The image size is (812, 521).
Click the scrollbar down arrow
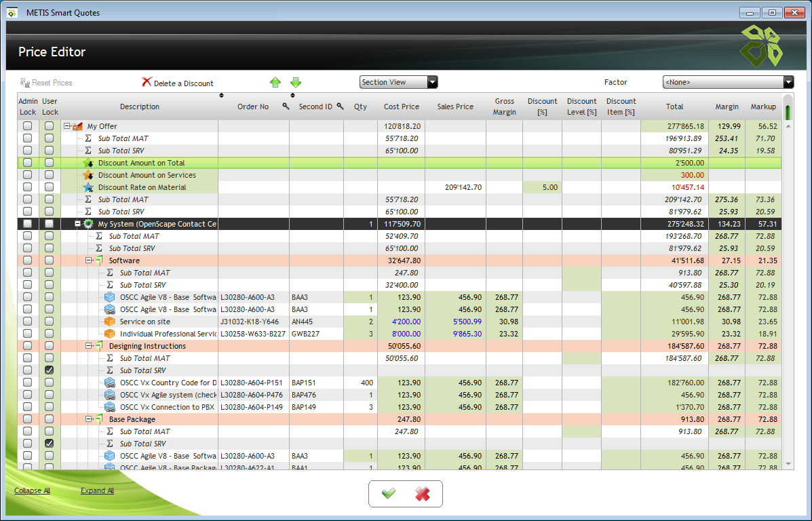[788, 464]
